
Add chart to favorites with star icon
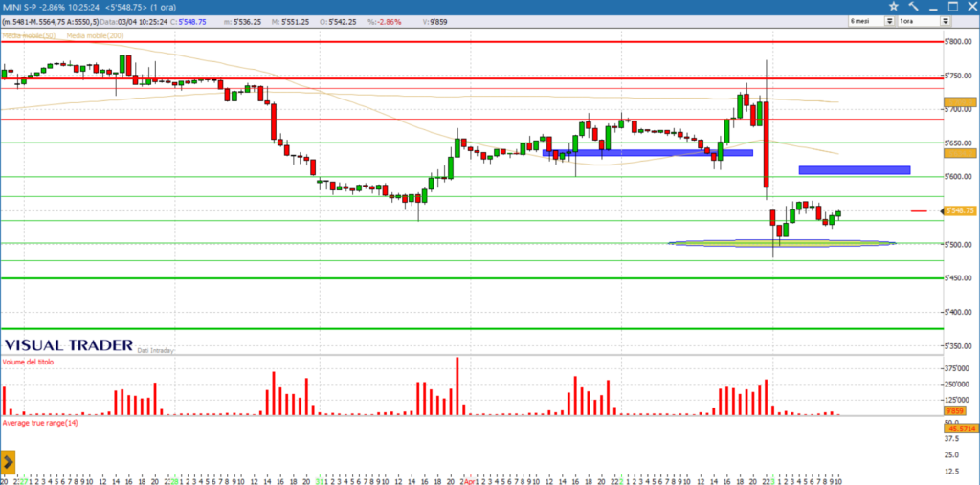click(x=894, y=7)
